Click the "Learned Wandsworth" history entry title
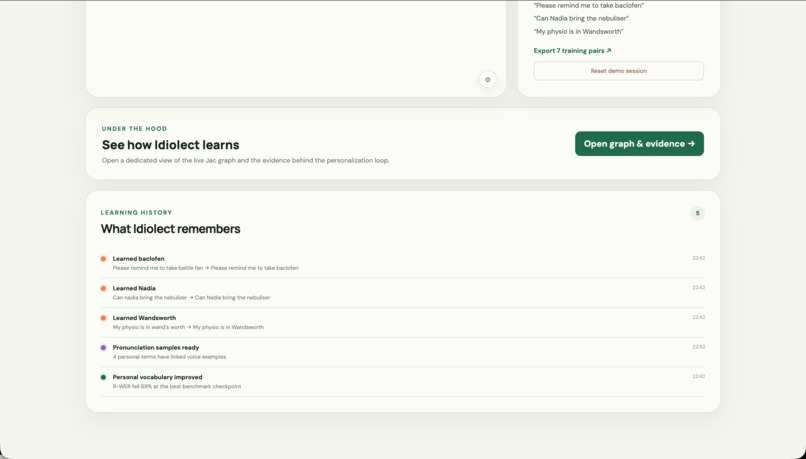The height and width of the screenshot is (459, 806). pos(144,318)
